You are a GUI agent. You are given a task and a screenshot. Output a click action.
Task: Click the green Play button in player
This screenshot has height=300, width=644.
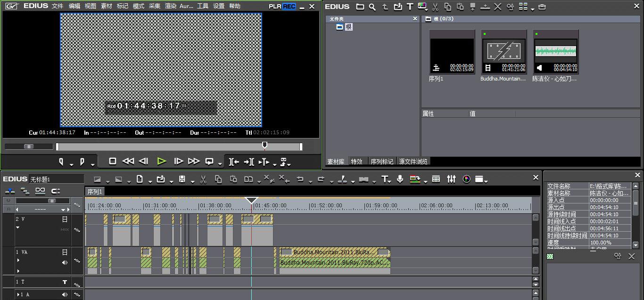[162, 161]
